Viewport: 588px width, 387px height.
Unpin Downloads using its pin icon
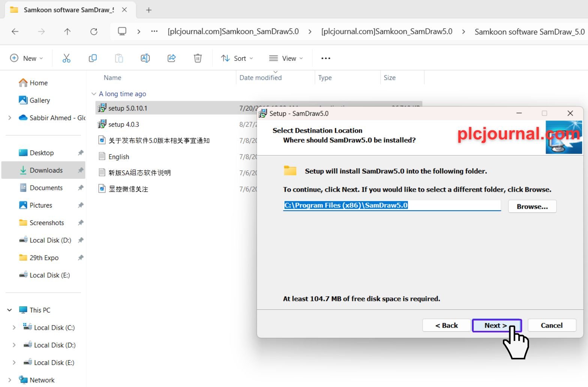[81, 170]
